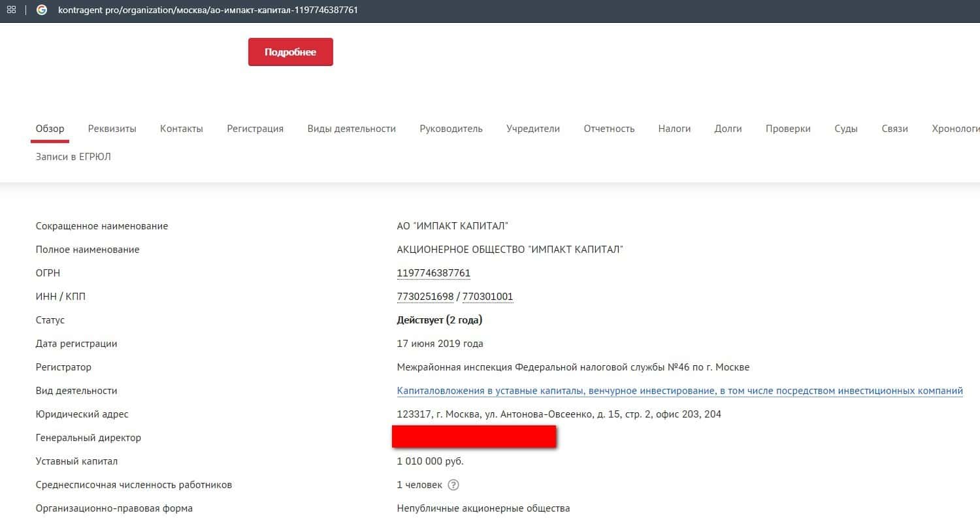Click the OGRN number 1197746387761 link

pyautogui.click(x=434, y=273)
